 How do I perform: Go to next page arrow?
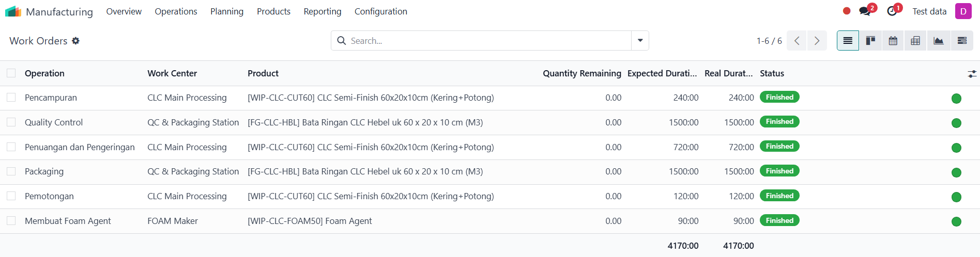tap(817, 41)
